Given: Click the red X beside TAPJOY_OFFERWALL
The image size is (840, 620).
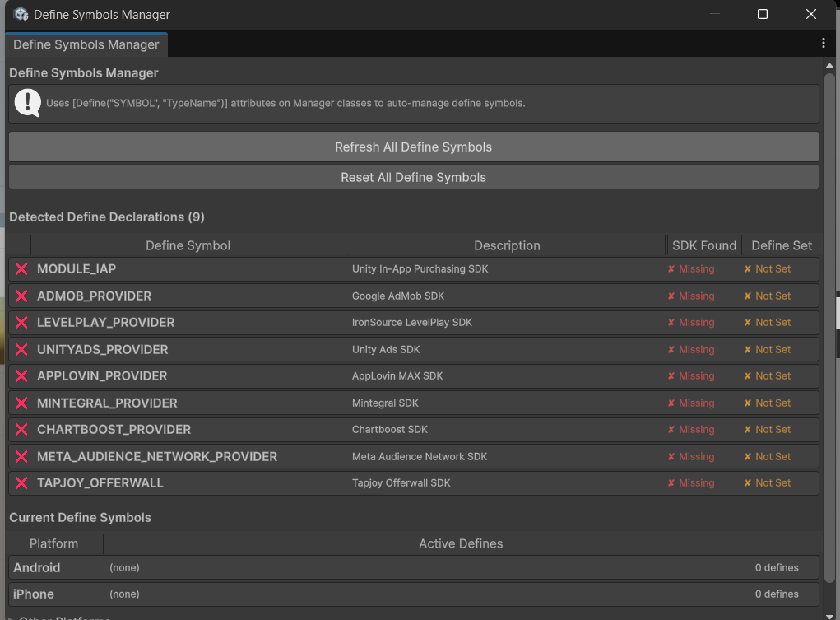Looking at the screenshot, I should point(21,482).
